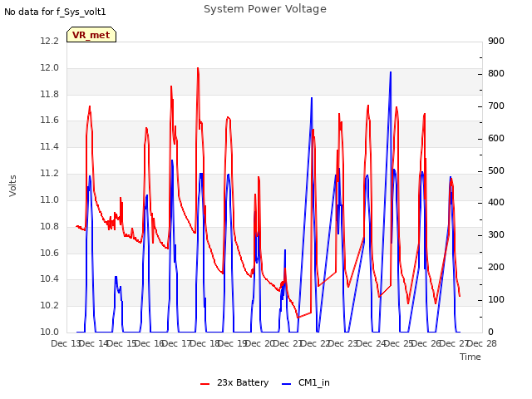Click the 400 right axis tick label

(x=496, y=203)
